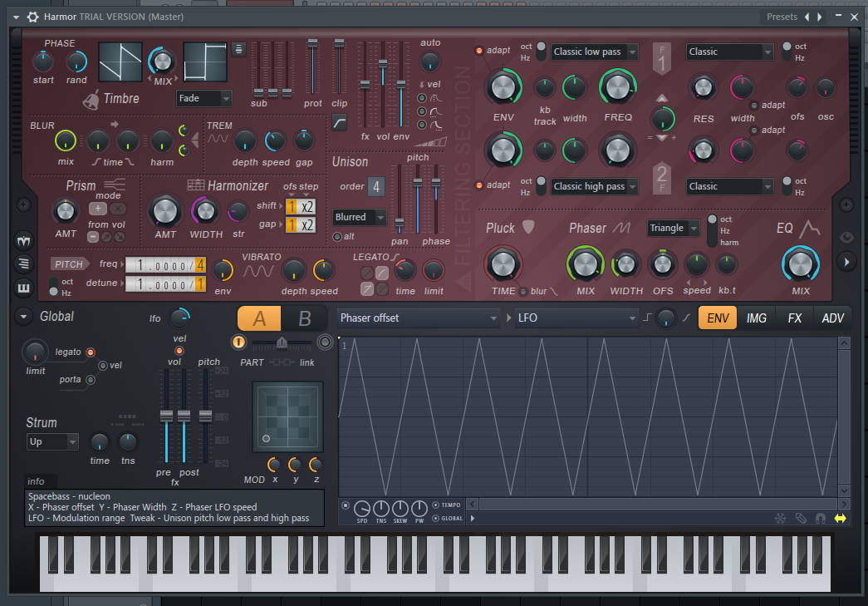The image size is (868, 606).
Task: Click the freeze snowflake icon in envelope editor
Action: click(780, 519)
